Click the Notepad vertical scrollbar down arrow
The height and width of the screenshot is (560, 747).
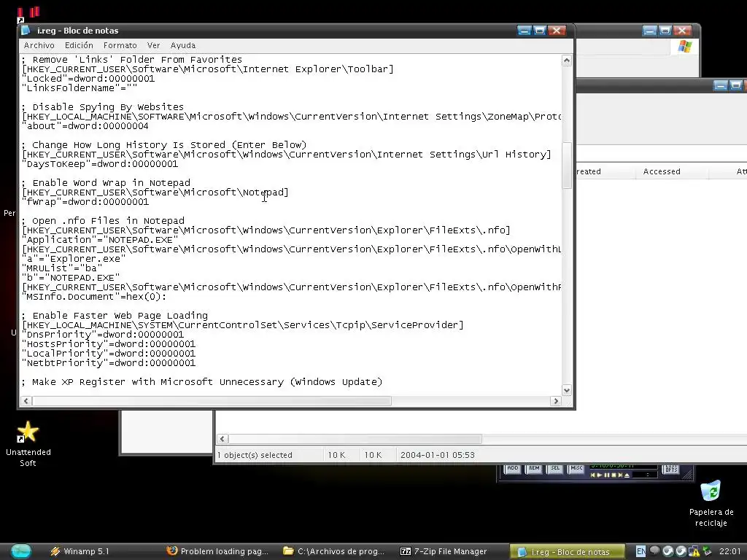tap(566, 391)
